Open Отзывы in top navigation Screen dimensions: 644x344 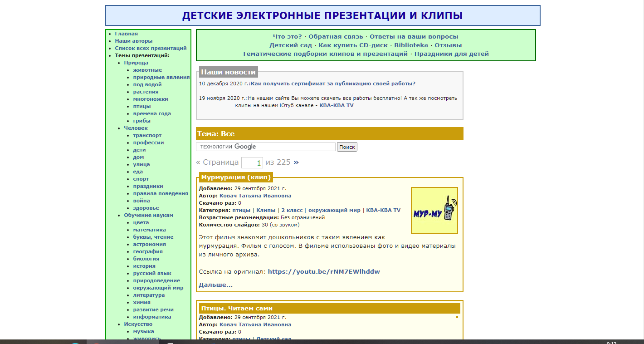tap(449, 45)
